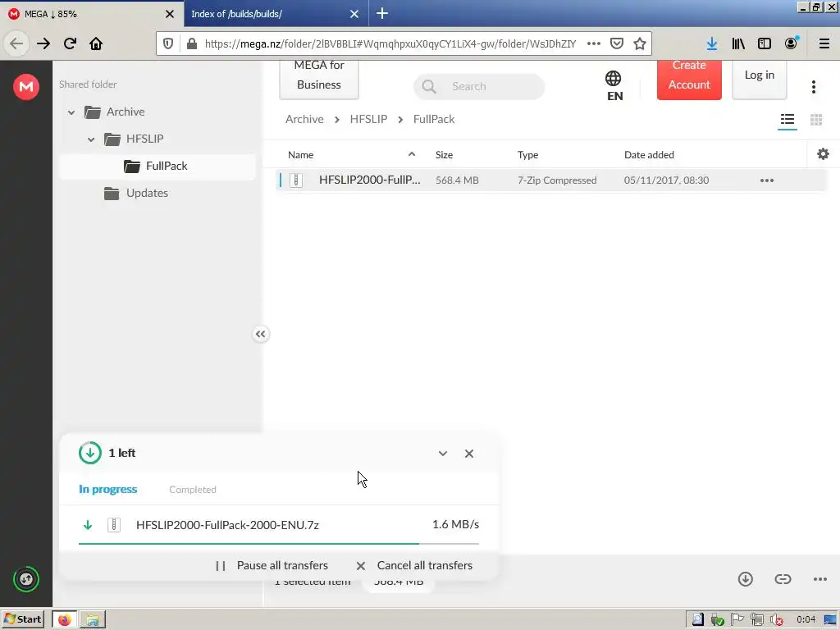Collapse the left folder tree panel

[260, 335]
